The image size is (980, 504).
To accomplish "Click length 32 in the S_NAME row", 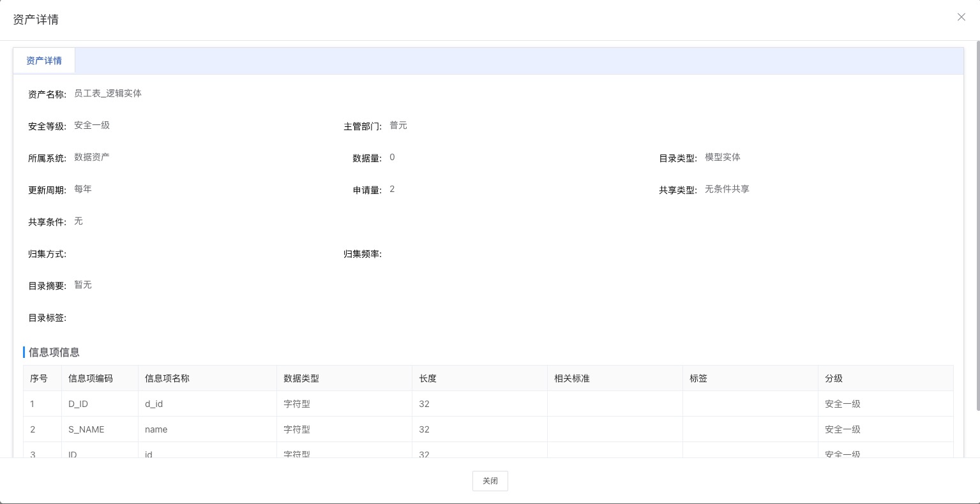I will tap(424, 429).
